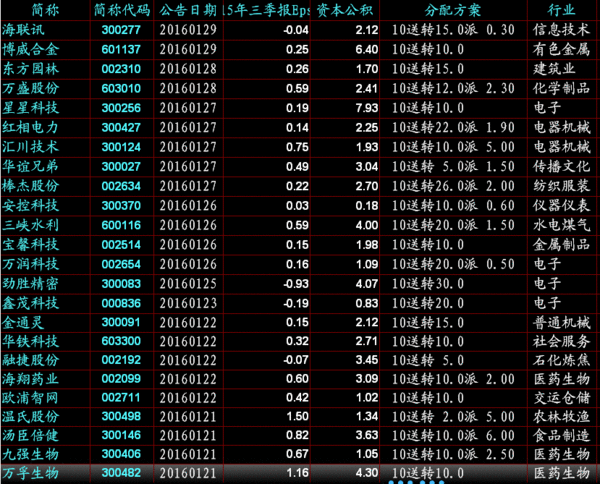The height and width of the screenshot is (484, 600).
Task: Click stock code 603300
Action: click(121, 341)
